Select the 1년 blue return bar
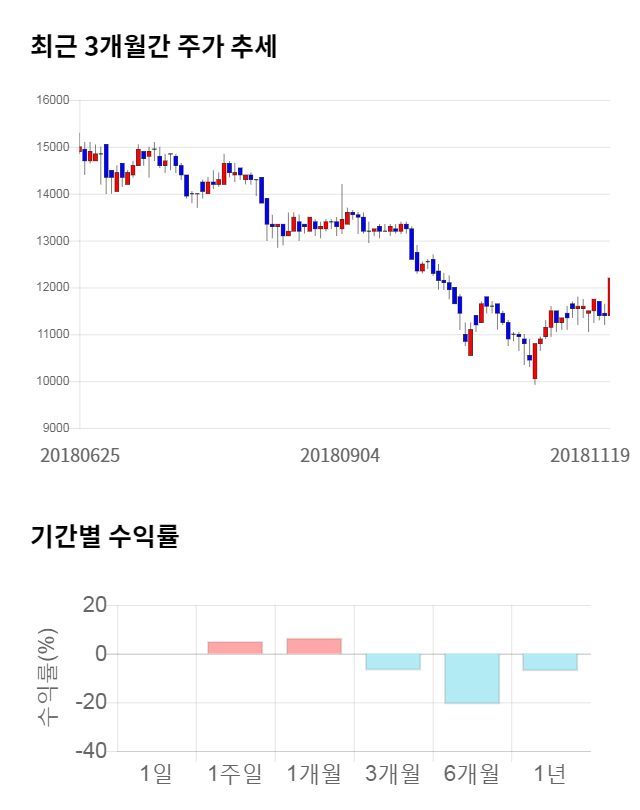The image size is (640, 810). 550,662
